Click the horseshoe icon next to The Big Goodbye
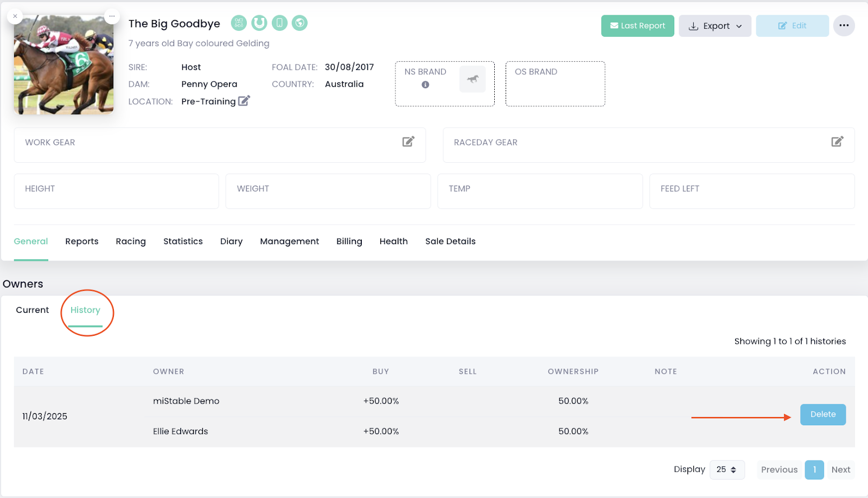Image resolution: width=868 pixels, height=498 pixels. pyautogui.click(x=259, y=23)
